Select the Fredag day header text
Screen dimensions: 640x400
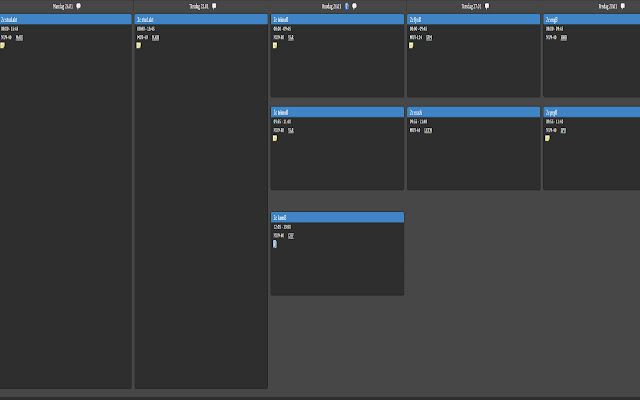[x=608, y=7]
